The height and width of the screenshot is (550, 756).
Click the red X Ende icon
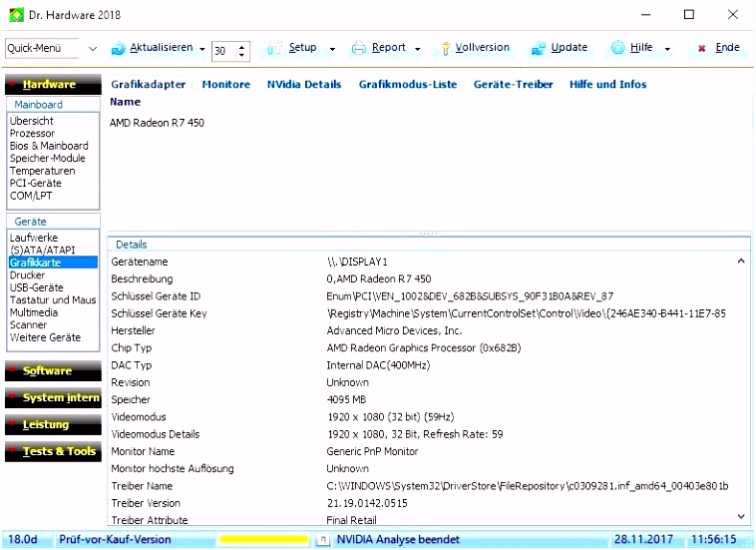[x=702, y=48]
